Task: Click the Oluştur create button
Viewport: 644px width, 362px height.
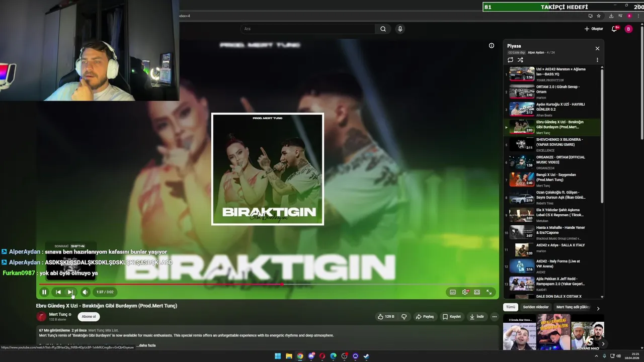Action: coord(594,29)
